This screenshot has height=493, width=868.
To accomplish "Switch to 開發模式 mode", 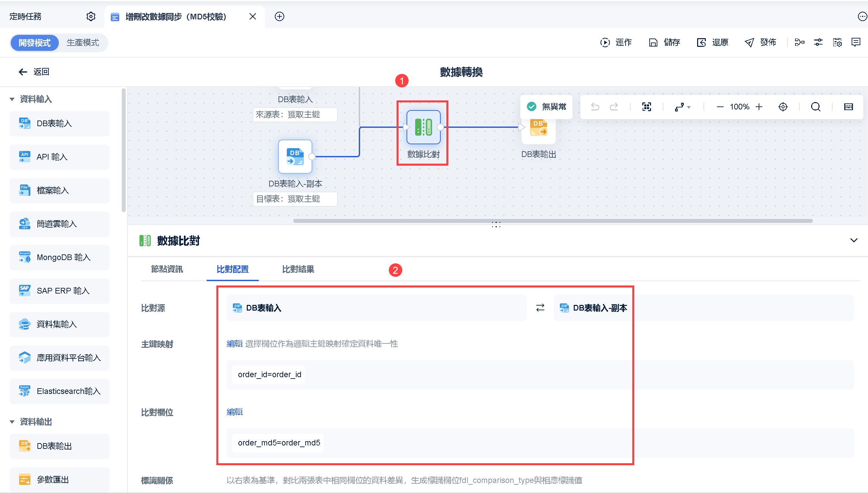I will tap(34, 43).
